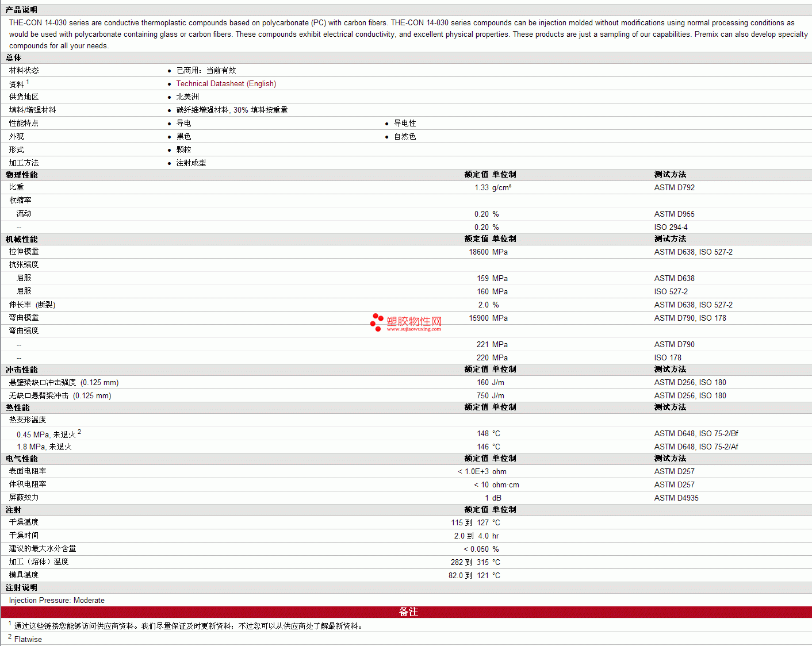Click the 材料状态 row label
Viewport: 812px width, 646px height.
pos(24,71)
